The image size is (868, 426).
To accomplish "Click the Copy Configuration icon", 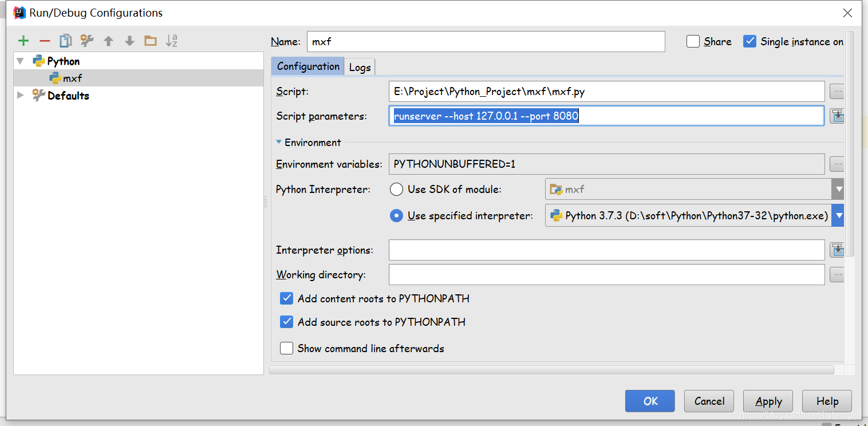I will [x=66, y=41].
